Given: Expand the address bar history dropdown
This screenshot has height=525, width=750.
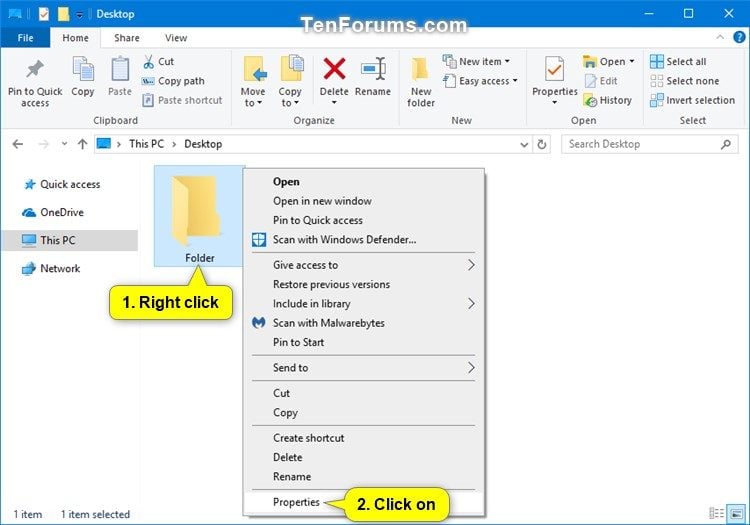Looking at the screenshot, I should [524, 144].
